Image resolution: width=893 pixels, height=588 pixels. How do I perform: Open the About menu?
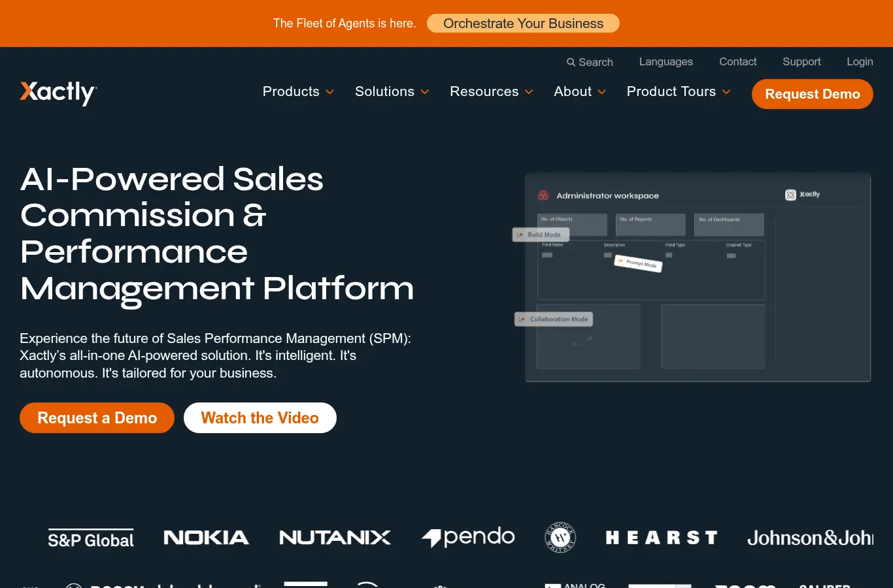tap(573, 91)
